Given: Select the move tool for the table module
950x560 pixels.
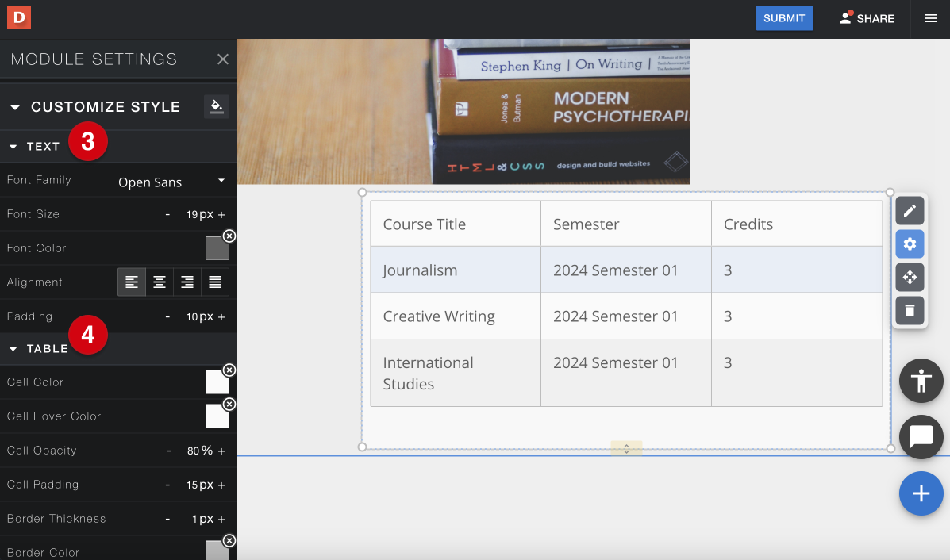Looking at the screenshot, I should 910,277.
